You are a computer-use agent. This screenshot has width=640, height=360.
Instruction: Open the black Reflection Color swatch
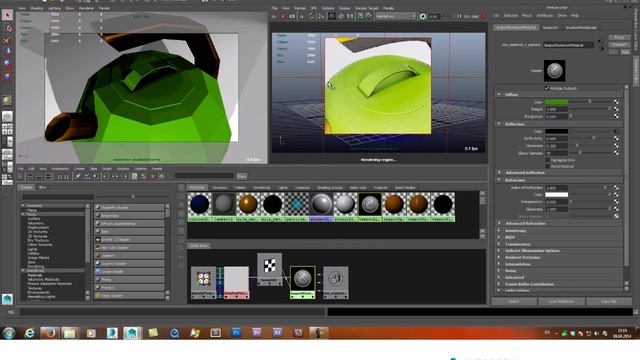click(x=556, y=131)
